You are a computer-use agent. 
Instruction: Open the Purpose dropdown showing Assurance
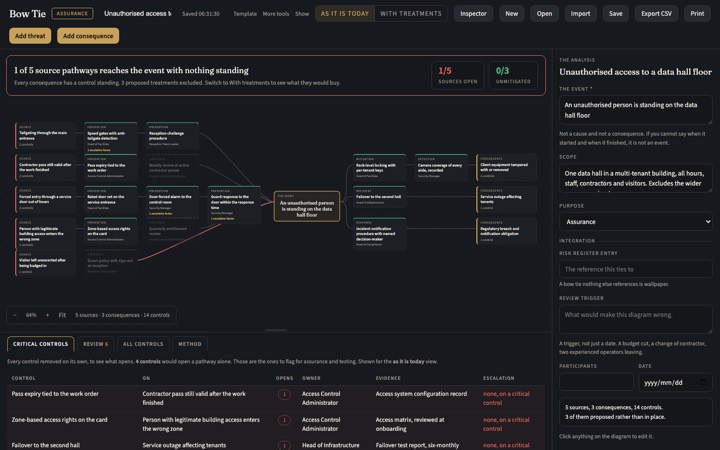[x=636, y=222]
